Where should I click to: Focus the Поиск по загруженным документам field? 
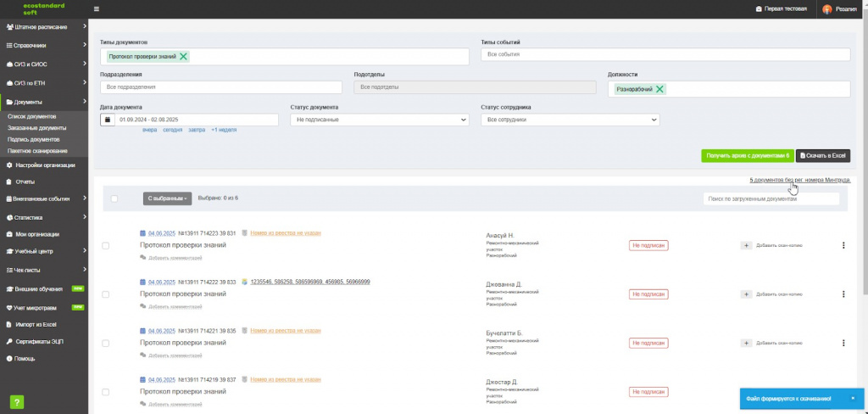tap(771, 199)
